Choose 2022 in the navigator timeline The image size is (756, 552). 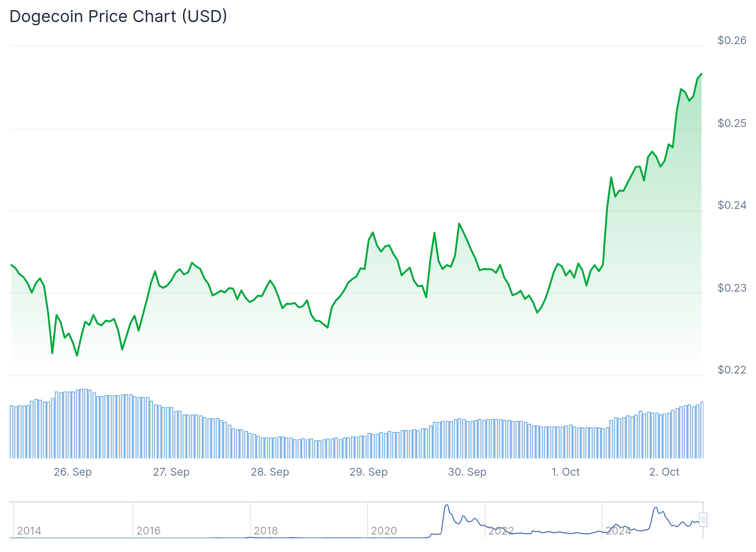pyautogui.click(x=501, y=531)
